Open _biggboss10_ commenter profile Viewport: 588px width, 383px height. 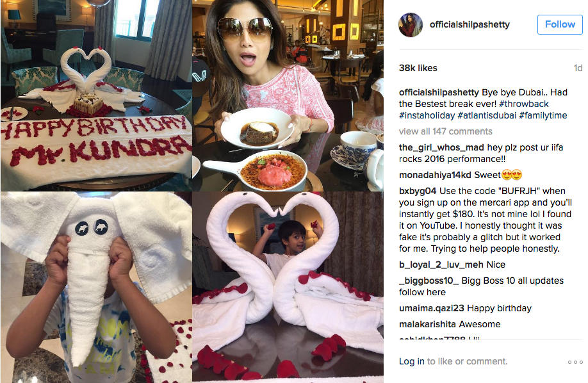click(x=429, y=281)
